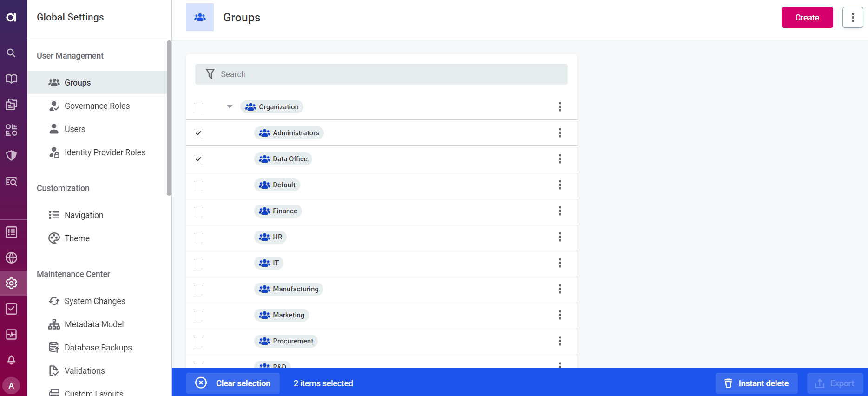868x396 pixels.
Task: Open the page-level more options menu
Action: click(852, 18)
